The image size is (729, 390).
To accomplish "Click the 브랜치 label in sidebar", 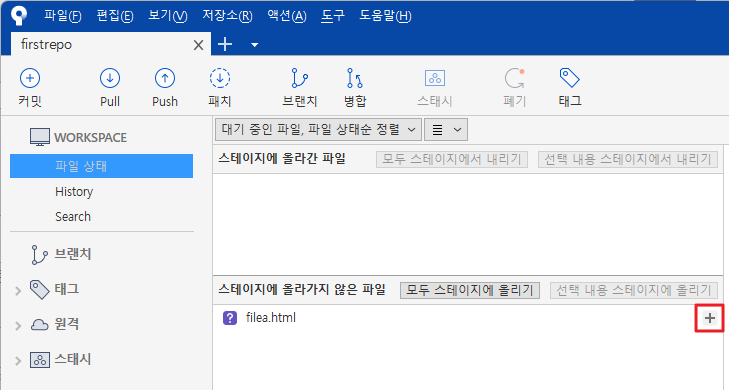I will [x=73, y=254].
